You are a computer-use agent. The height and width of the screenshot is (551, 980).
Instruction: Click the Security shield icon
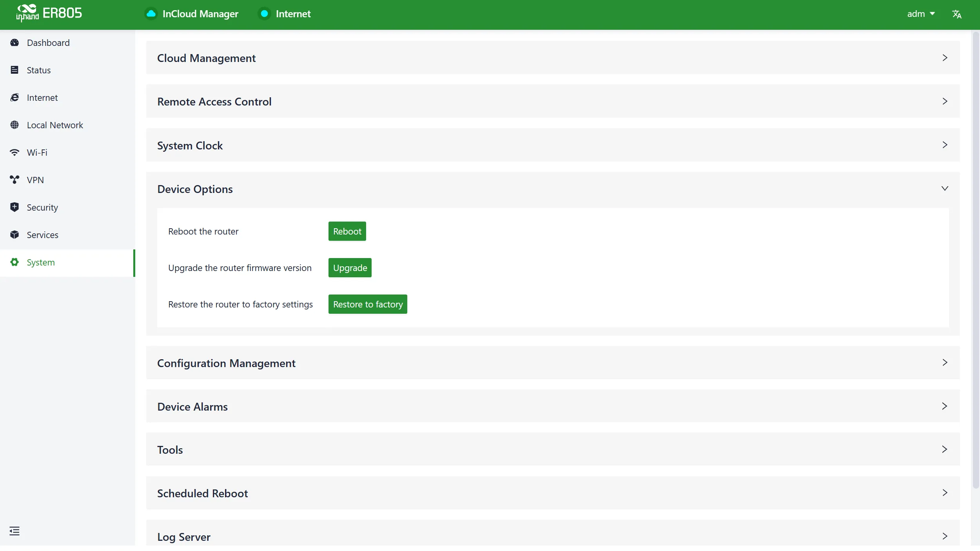(15, 207)
